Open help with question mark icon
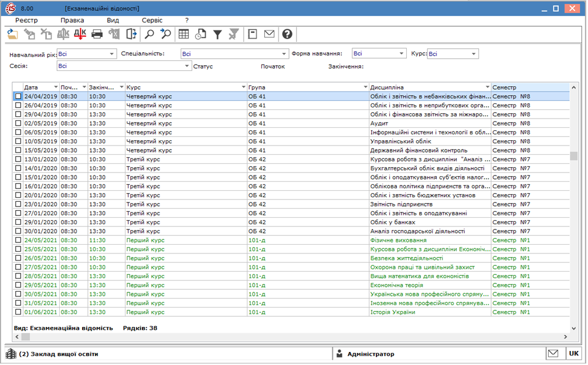588x365 pixels. point(287,34)
